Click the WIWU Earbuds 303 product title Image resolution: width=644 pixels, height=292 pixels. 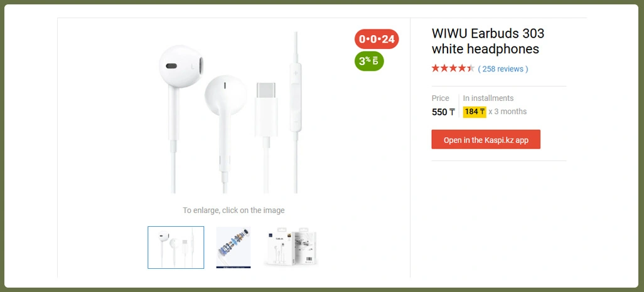pos(488,41)
